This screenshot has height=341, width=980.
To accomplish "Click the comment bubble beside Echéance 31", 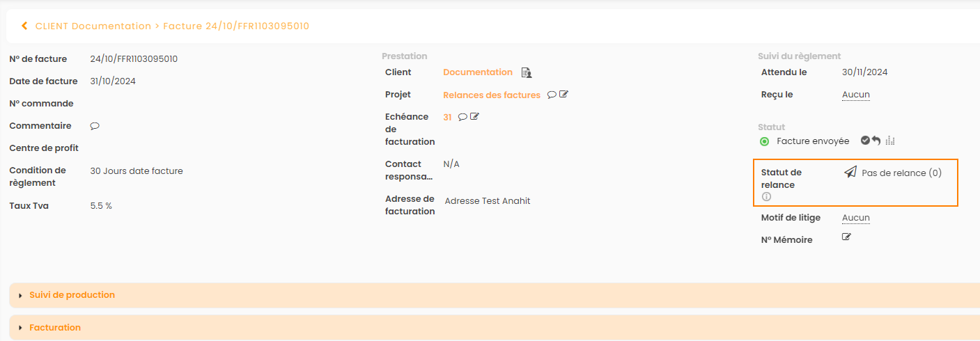I will 462,117.
